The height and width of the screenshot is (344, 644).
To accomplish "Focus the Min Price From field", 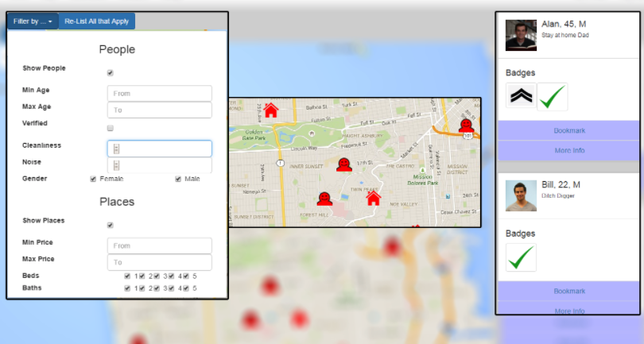I will click(159, 245).
